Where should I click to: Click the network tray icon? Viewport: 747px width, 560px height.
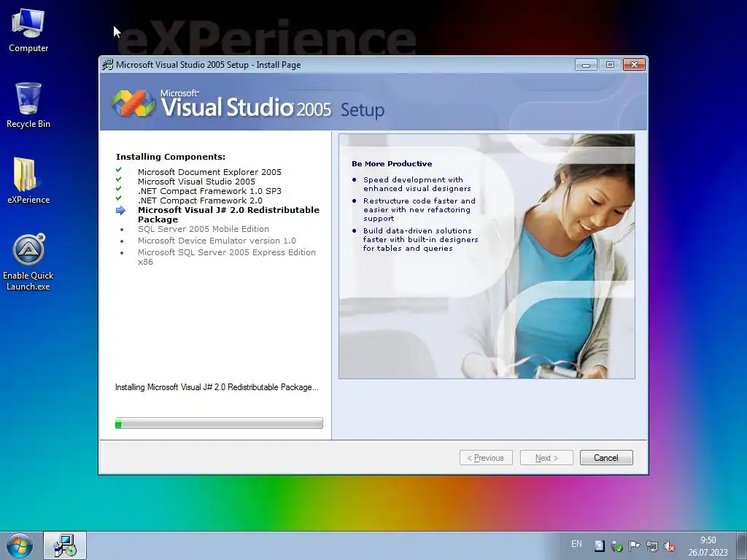point(651,546)
